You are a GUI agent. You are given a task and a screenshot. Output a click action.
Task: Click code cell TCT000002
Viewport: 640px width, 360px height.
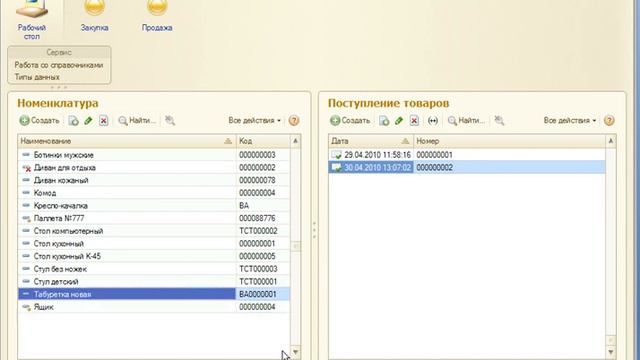[263, 231]
